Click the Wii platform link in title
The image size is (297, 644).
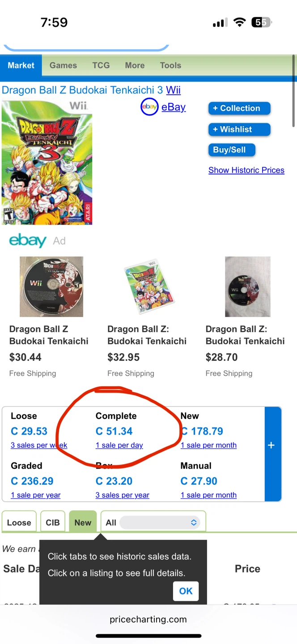pos(174,90)
